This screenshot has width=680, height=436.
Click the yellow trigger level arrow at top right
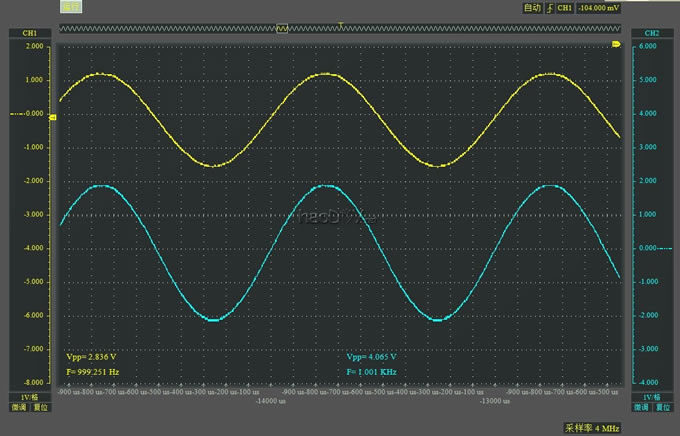pos(616,44)
